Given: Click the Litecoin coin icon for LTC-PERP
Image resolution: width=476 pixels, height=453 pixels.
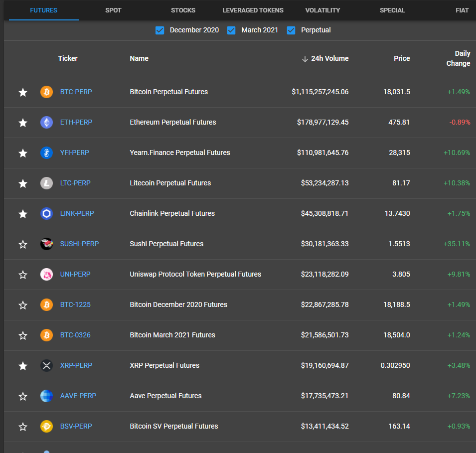Looking at the screenshot, I should (46, 183).
